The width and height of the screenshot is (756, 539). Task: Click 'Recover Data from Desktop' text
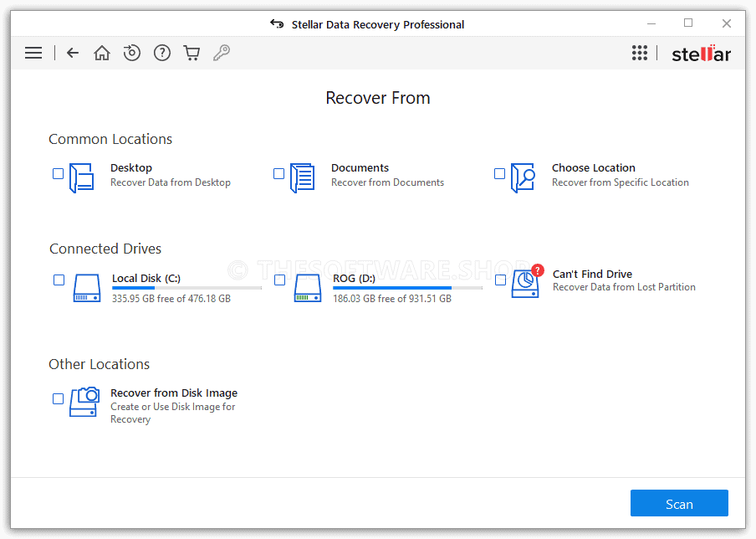[171, 182]
